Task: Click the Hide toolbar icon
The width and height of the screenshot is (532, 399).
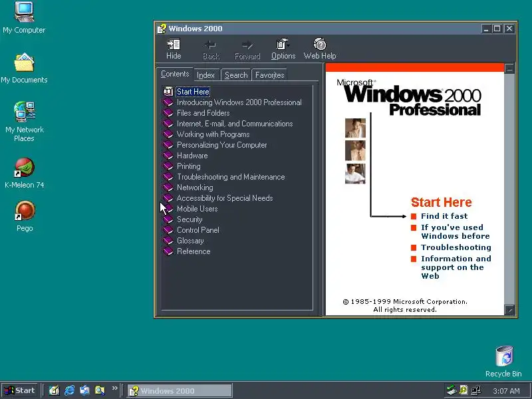Action: [174, 45]
